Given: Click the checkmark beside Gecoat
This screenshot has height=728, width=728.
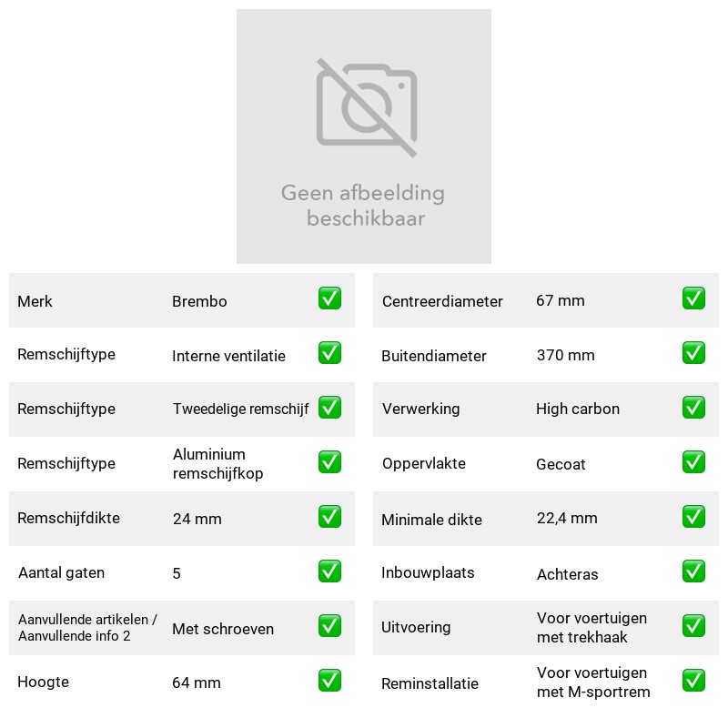Looking at the screenshot, I should [x=693, y=462].
